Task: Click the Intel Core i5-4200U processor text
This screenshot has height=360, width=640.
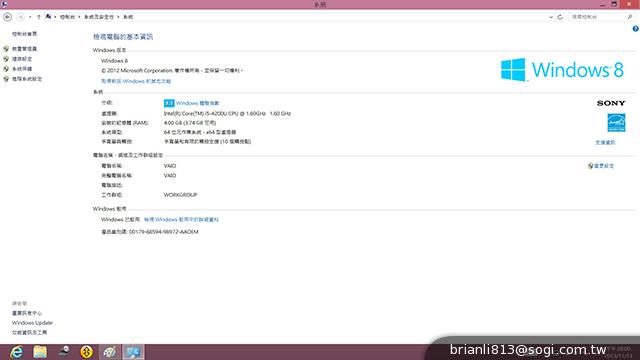Action: coord(227,113)
